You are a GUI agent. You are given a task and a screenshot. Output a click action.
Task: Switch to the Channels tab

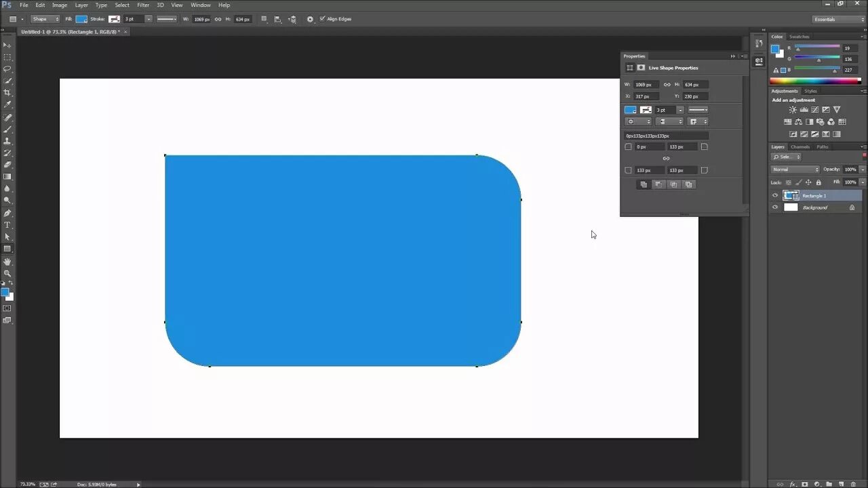click(x=800, y=146)
